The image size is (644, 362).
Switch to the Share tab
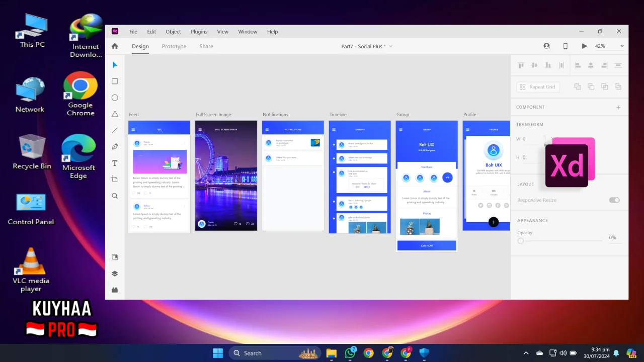pos(206,46)
